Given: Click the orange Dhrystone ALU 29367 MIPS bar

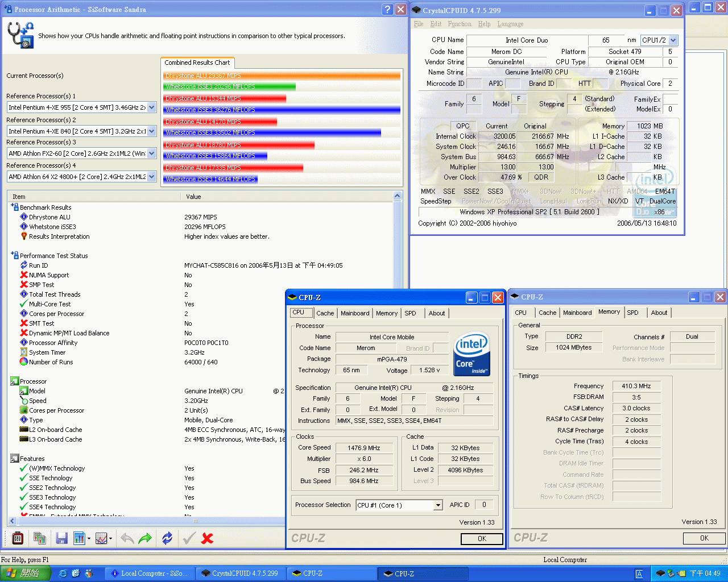Looking at the screenshot, I should pos(282,76).
